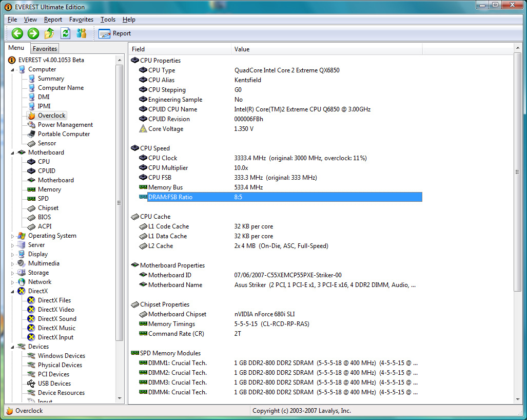Open the File menu
527x420 pixels.
pyautogui.click(x=12, y=20)
